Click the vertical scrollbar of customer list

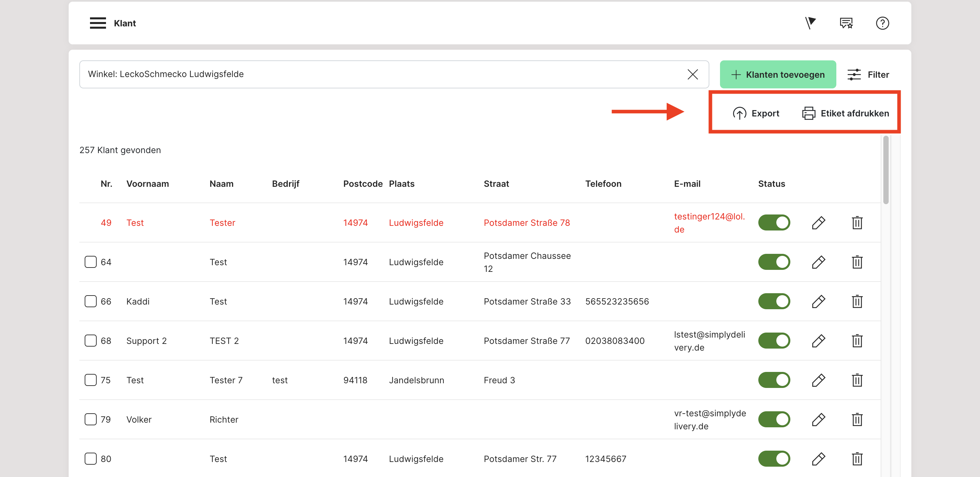tap(886, 170)
